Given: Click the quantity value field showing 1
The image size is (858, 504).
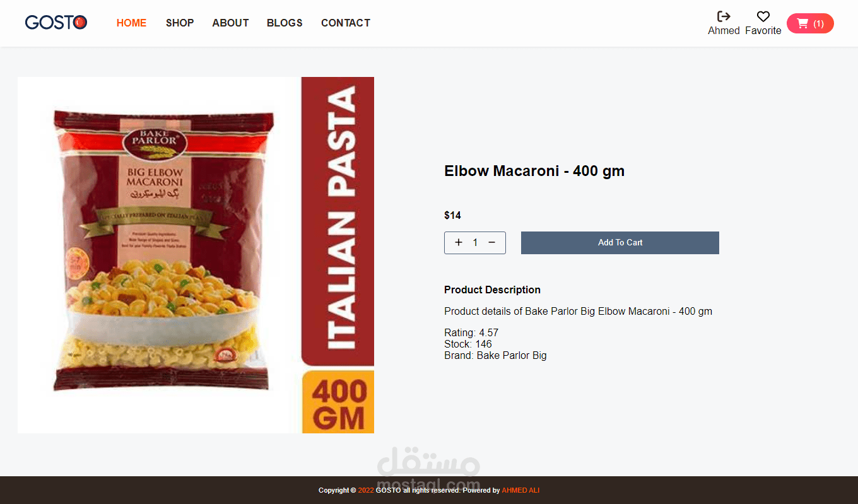Looking at the screenshot, I should [475, 242].
